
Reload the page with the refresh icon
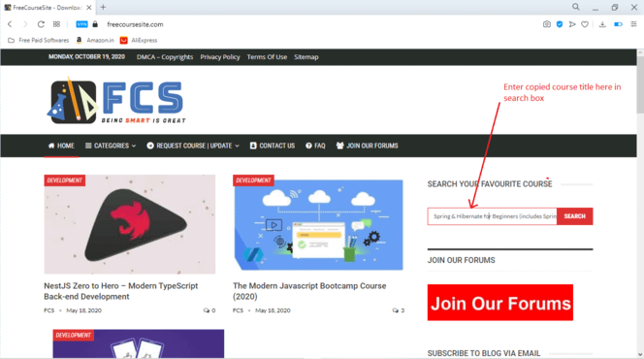(41, 24)
